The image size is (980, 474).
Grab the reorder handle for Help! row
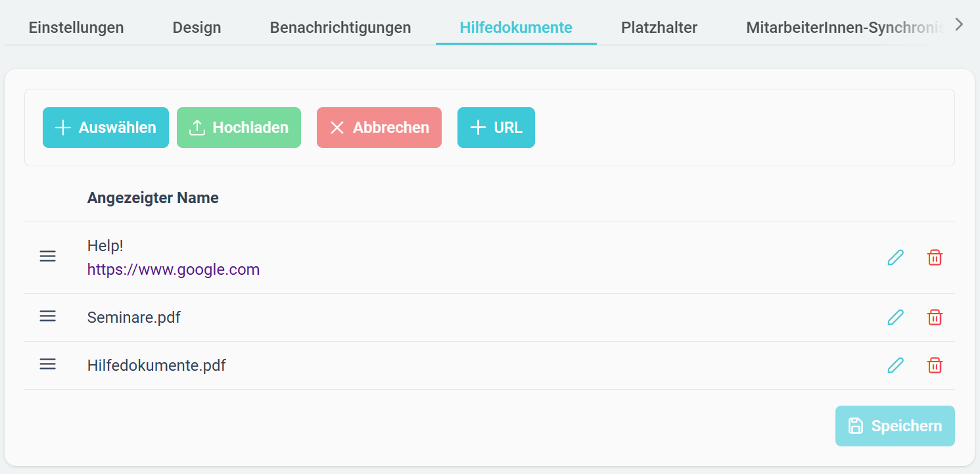coord(48,256)
